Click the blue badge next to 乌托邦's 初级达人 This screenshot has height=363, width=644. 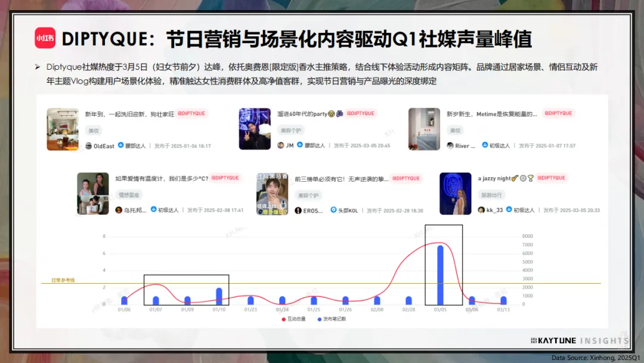pos(154,209)
